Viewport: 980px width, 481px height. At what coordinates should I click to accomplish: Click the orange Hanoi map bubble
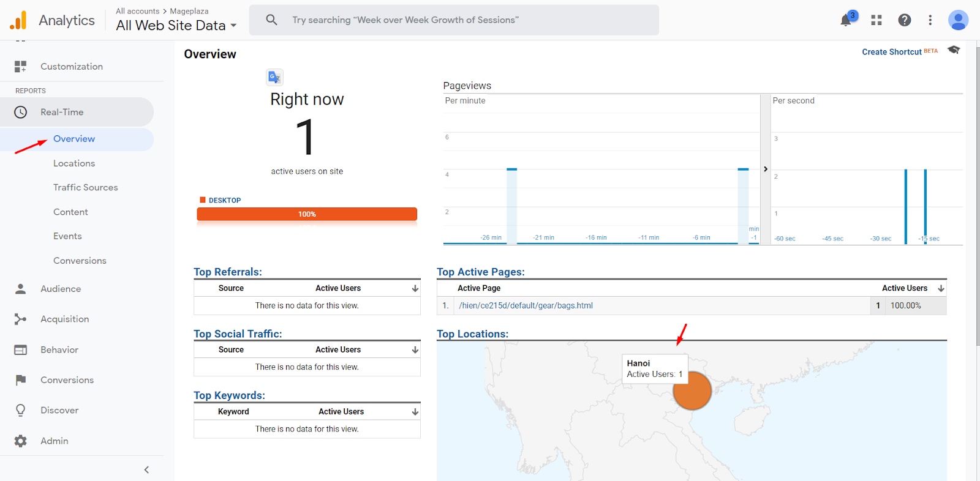coord(692,390)
